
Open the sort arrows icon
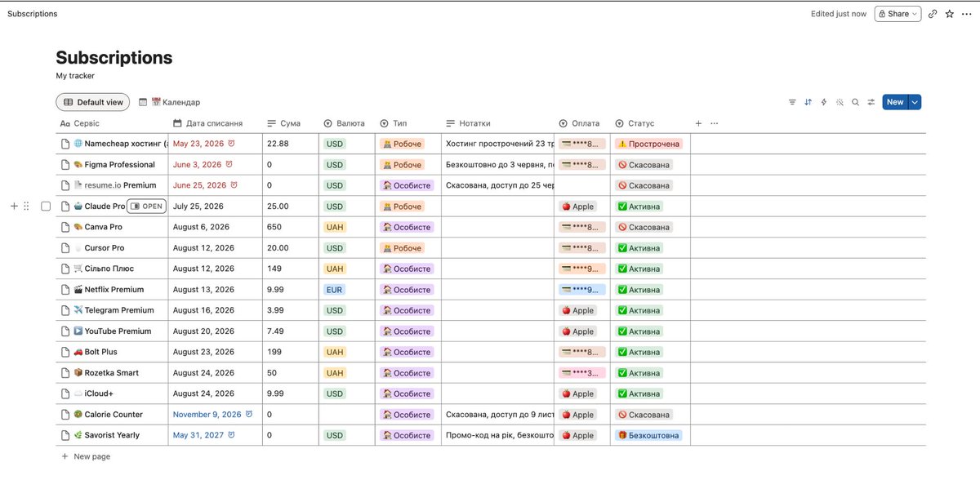click(808, 102)
